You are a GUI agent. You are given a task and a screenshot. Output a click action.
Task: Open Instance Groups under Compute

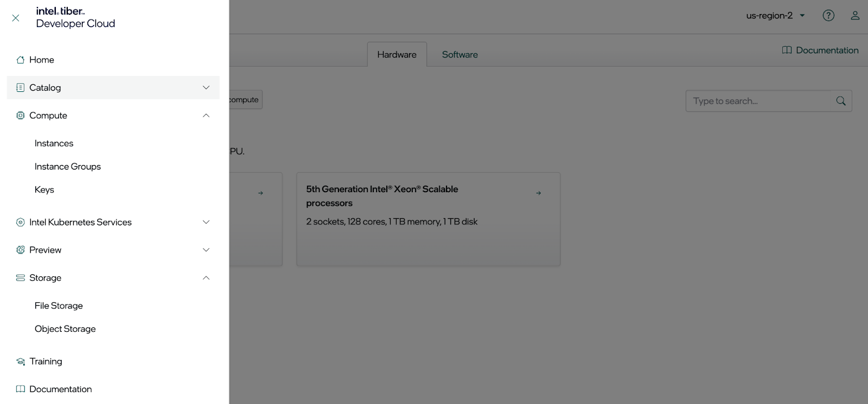pos(68,167)
